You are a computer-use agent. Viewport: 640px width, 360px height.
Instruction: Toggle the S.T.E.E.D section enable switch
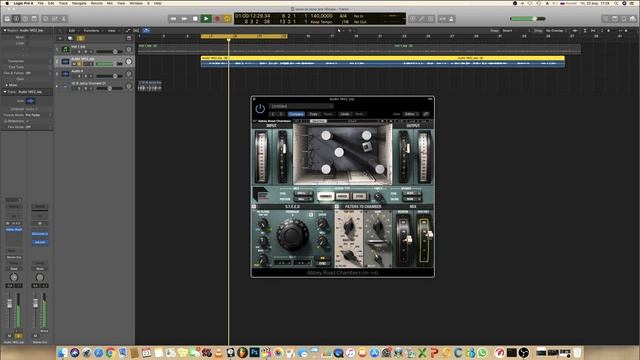click(254, 207)
